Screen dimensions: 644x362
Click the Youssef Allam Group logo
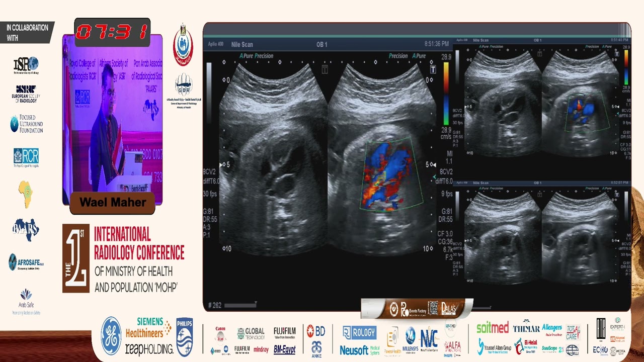point(494,347)
